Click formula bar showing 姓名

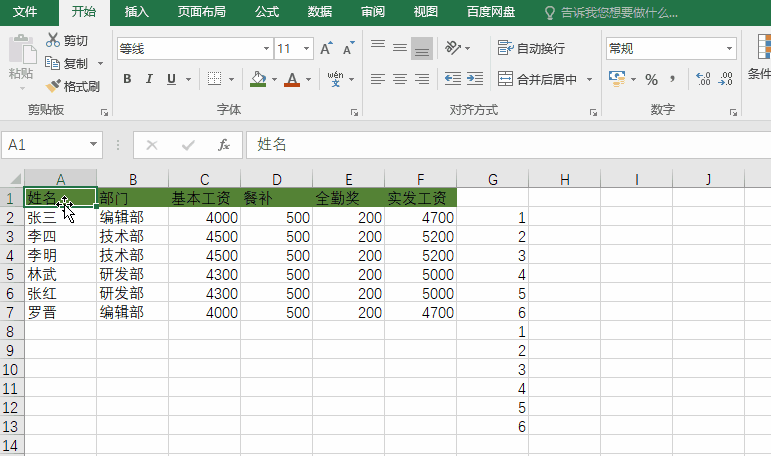click(x=508, y=145)
